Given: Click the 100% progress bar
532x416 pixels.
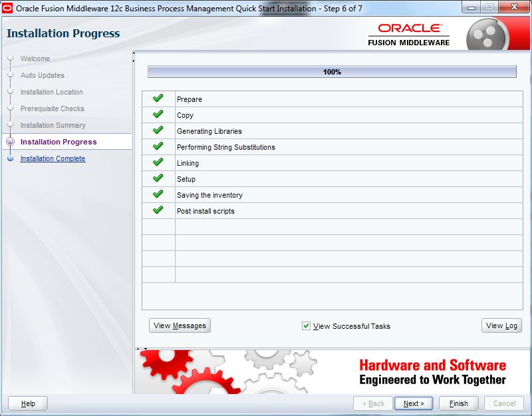Looking at the screenshot, I should click(x=332, y=72).
